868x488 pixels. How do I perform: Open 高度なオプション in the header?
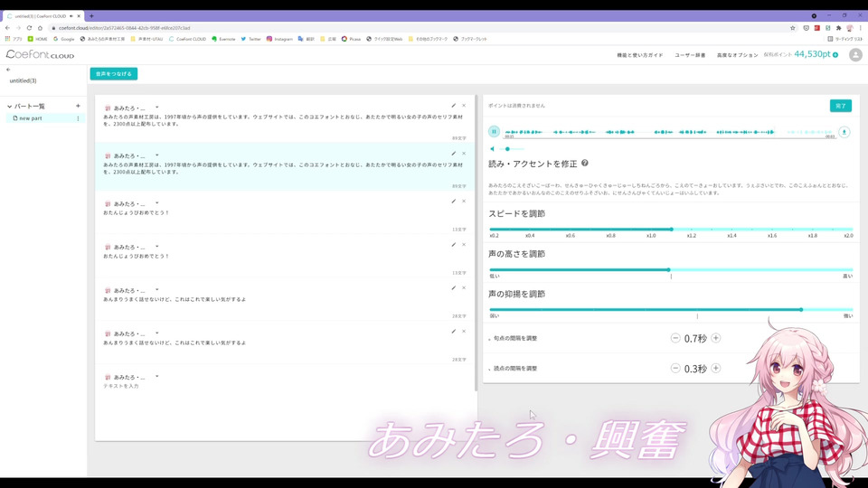738,55
